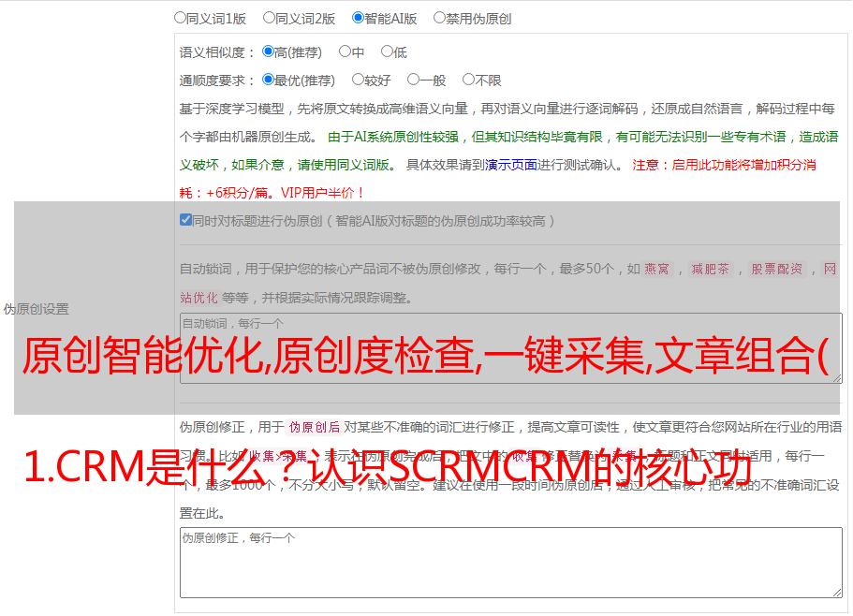Click the 股票配资 example keyword
Viewport: 853px width, 616px height.
(x=777, y=269)
